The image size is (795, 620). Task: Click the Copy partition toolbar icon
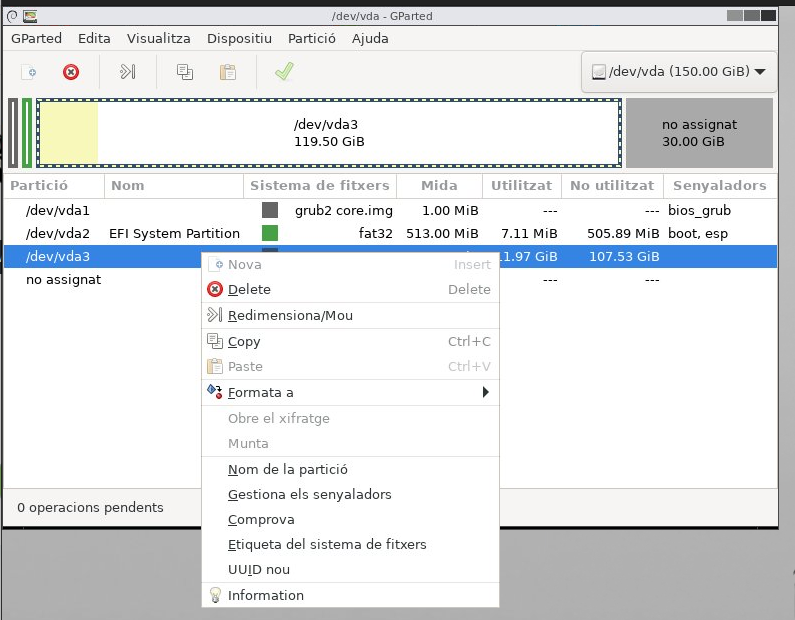[185, 72]
